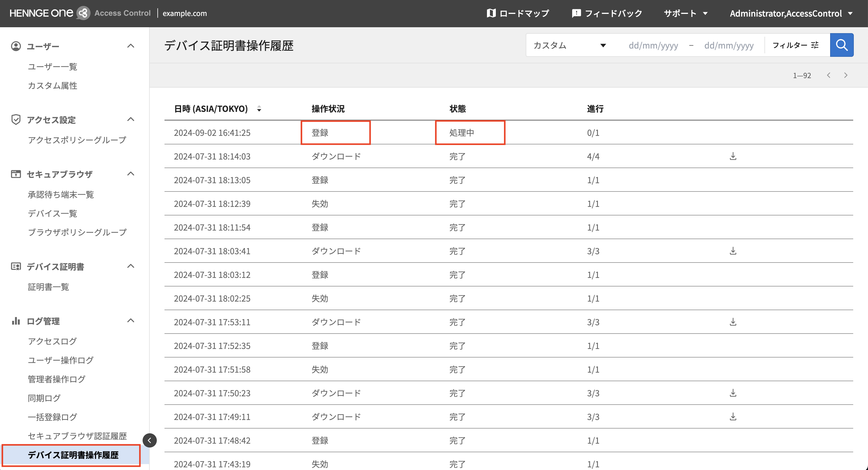Click the blue search magnifier button

coord(841,45)
